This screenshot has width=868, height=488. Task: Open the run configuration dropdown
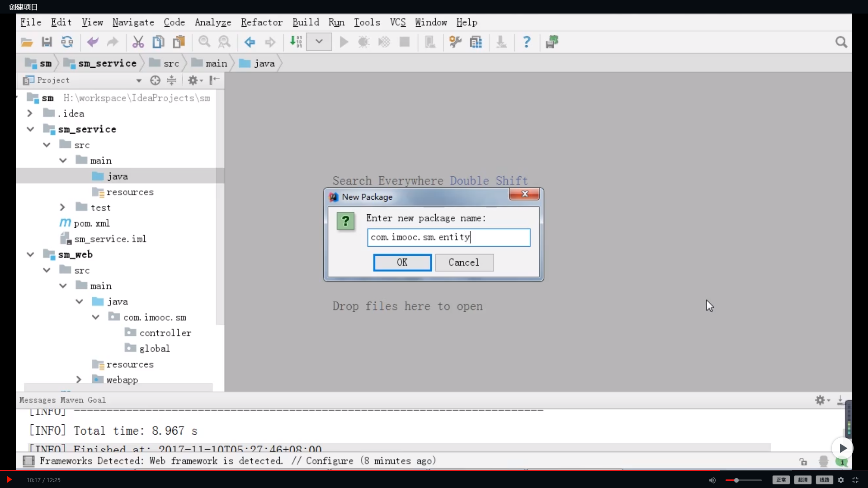coord(319,42)
